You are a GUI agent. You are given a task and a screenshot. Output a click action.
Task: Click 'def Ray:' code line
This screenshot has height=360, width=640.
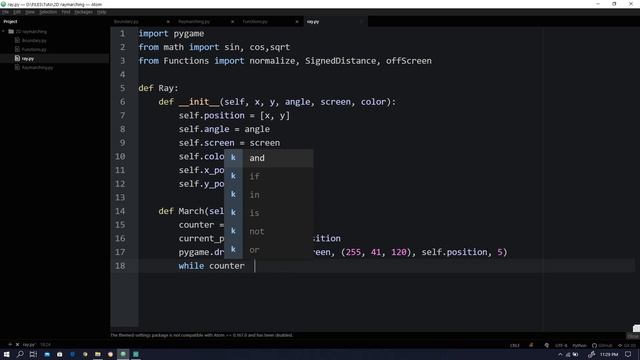point(158,88)
